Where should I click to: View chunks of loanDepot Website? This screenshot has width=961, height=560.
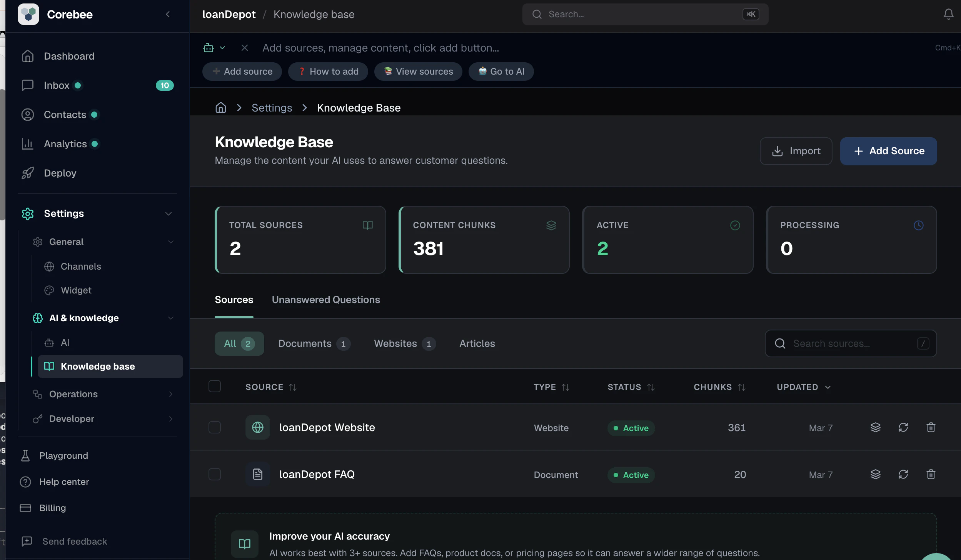(x=875, y=427)
